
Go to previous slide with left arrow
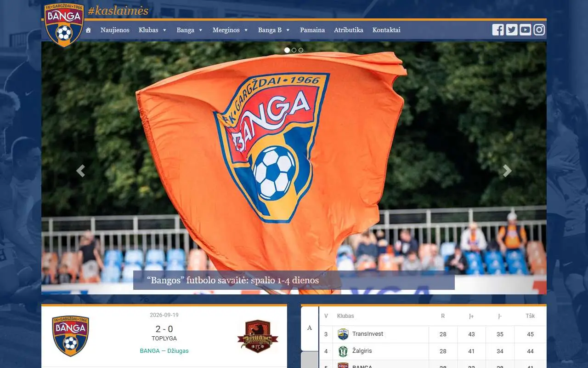click(80, 171)
